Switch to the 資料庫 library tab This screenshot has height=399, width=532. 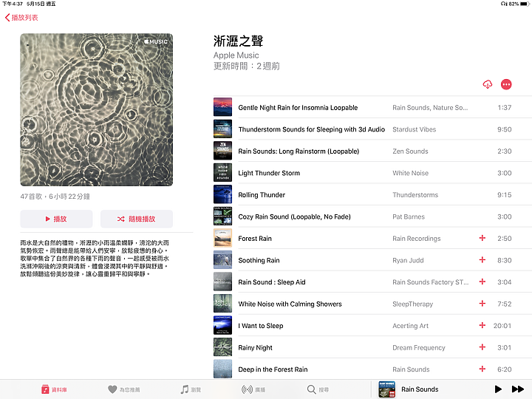[54, 389]
